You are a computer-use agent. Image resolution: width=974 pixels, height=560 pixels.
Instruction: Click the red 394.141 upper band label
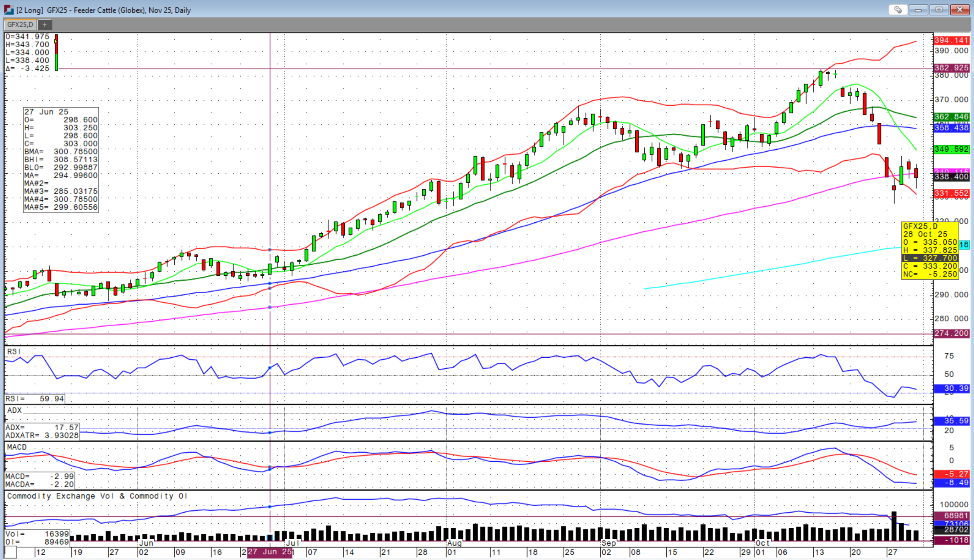pyautogui.click(x=951, y=40)
